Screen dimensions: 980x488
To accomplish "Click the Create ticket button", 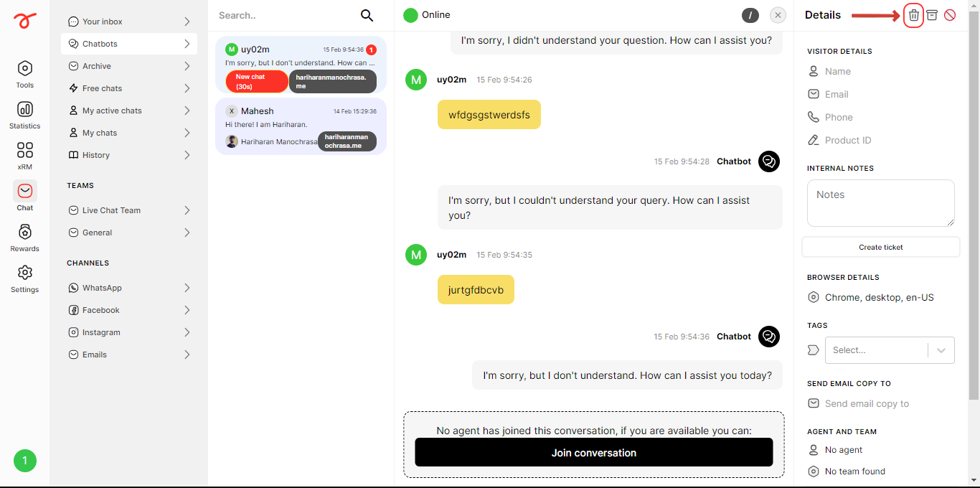I will point(881,247).
